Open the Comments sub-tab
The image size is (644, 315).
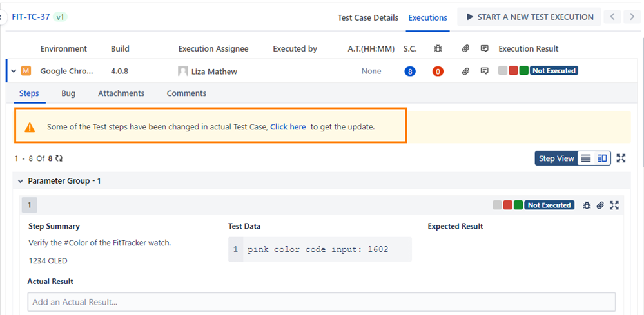(186, 93)
